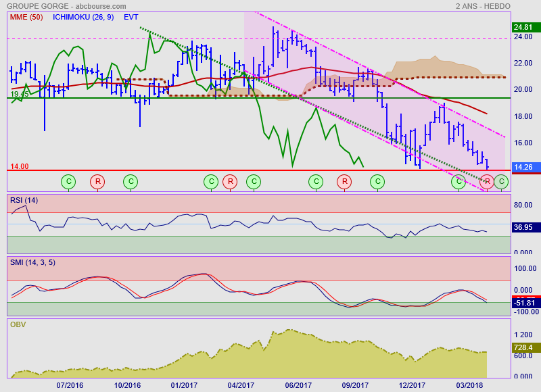
Task: Click the GROUPE GORGE - abcbourse.com title
Action: 66,6
